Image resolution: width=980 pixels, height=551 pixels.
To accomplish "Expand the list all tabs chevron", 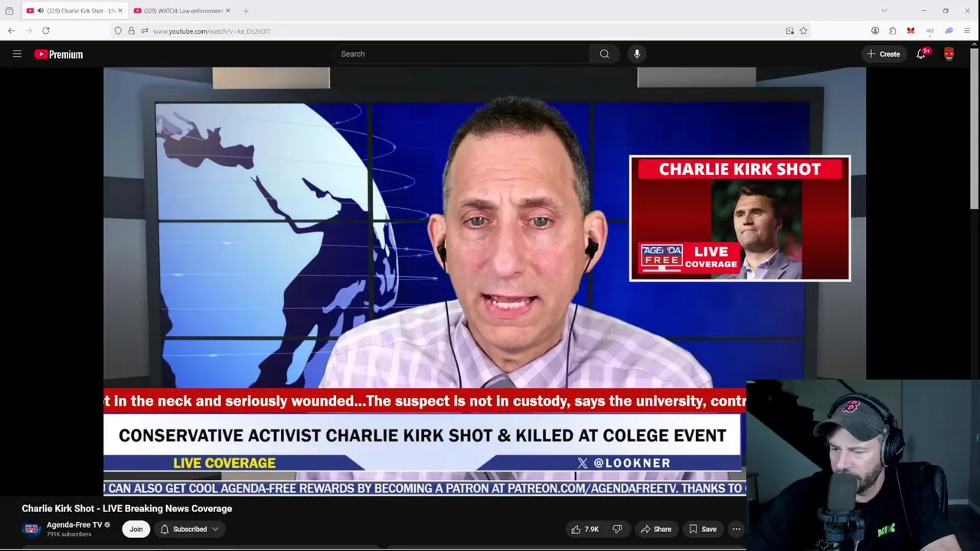I will click(884, 11).
